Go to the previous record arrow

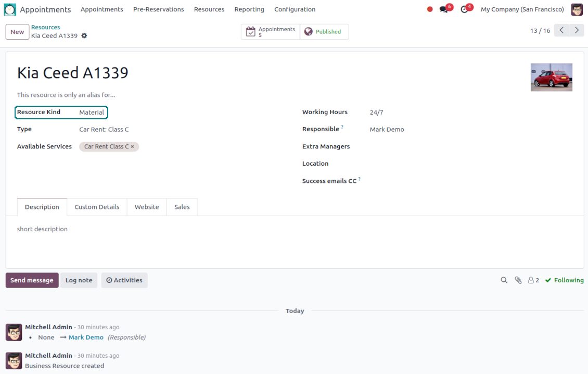point(561,31)
